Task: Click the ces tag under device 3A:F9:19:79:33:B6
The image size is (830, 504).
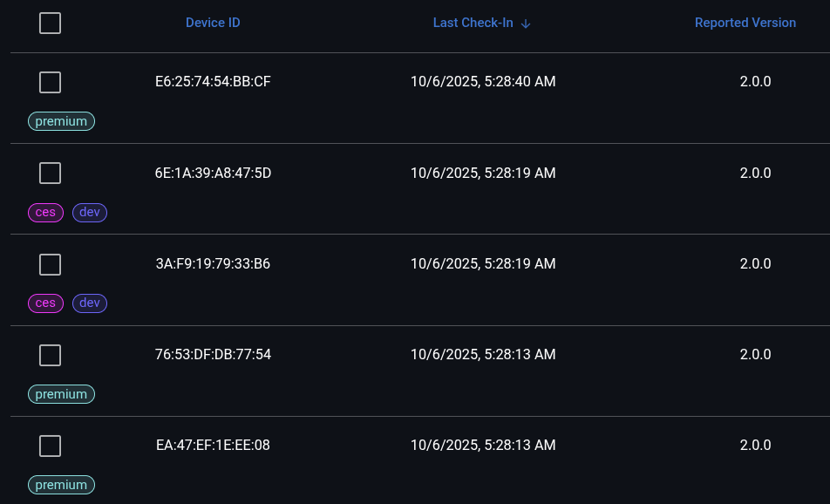Action: click(x=45, y=303)
